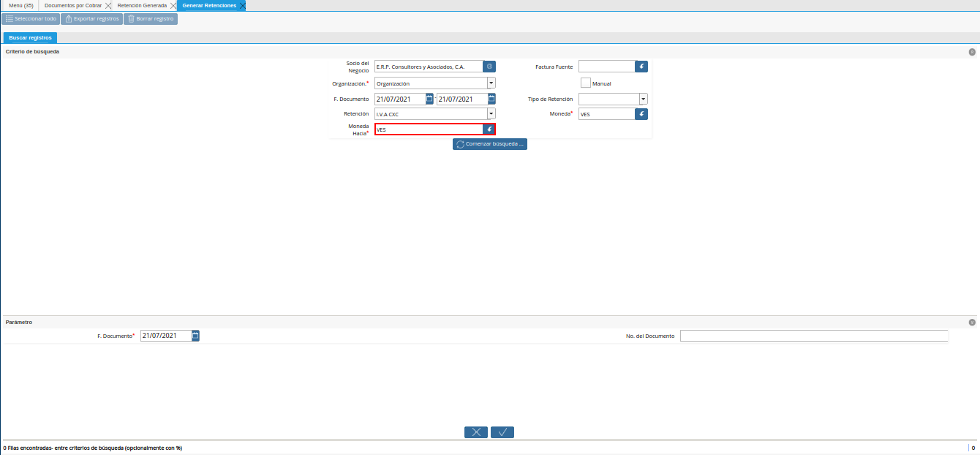Click the Comenzar búsqueda button
This screenshot has width=980, height=455.
[490, 144]
